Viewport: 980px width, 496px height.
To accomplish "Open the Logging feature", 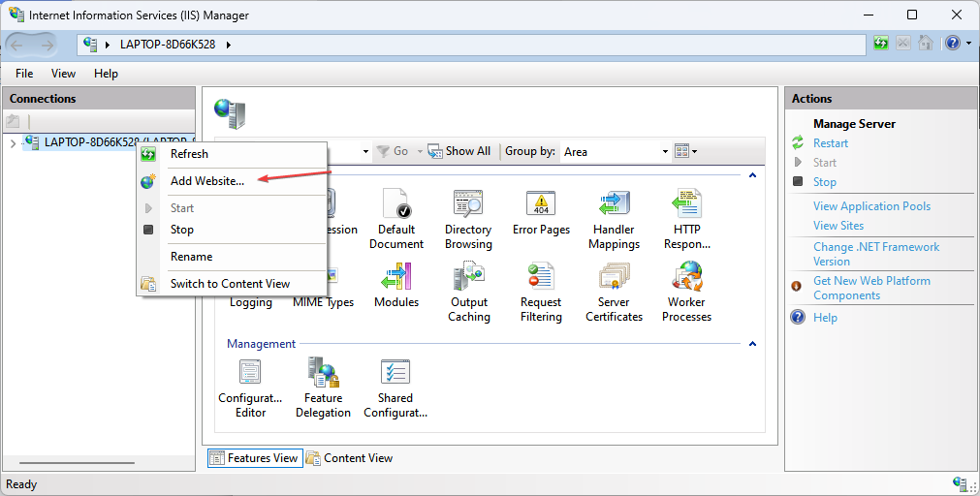I will [x=251, y=302].
